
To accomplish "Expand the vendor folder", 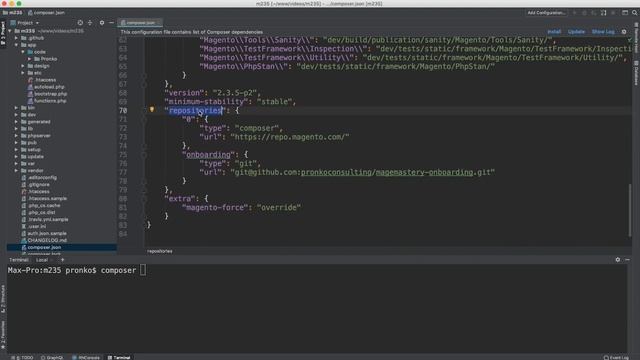I will [16, 171].
